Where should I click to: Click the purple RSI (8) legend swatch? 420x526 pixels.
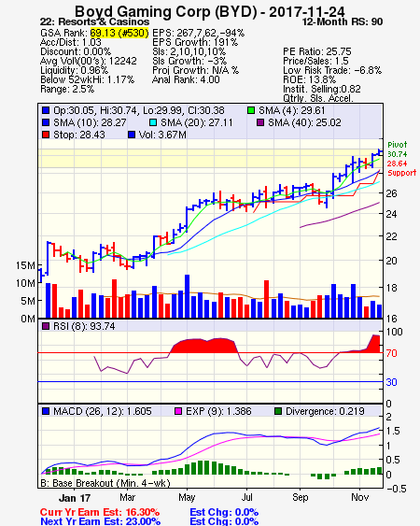46,326
